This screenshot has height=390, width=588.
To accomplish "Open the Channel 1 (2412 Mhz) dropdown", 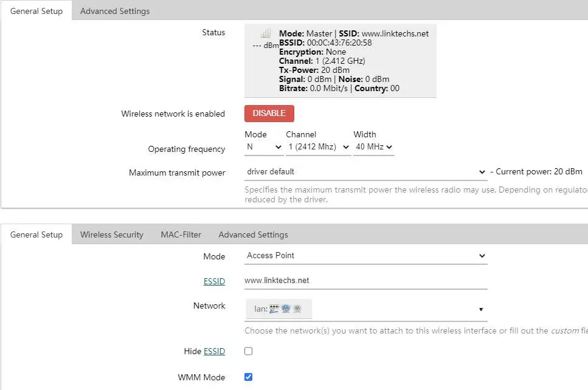I will coord(319,147).
